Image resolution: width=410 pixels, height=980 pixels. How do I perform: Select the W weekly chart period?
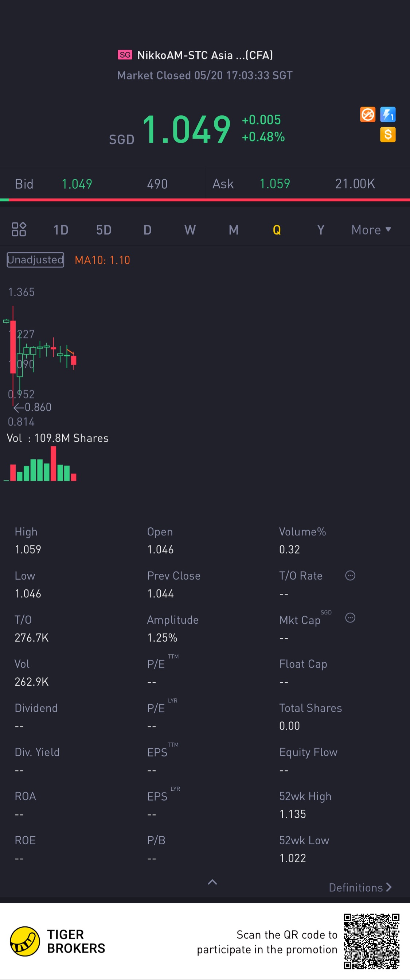pyautogui.click(x=190, y=230)
